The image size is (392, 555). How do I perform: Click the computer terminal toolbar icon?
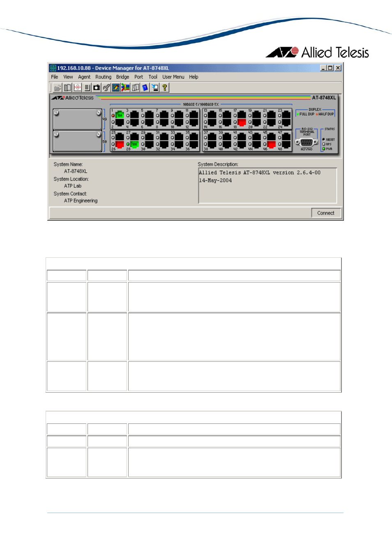[x=154, y=88]
